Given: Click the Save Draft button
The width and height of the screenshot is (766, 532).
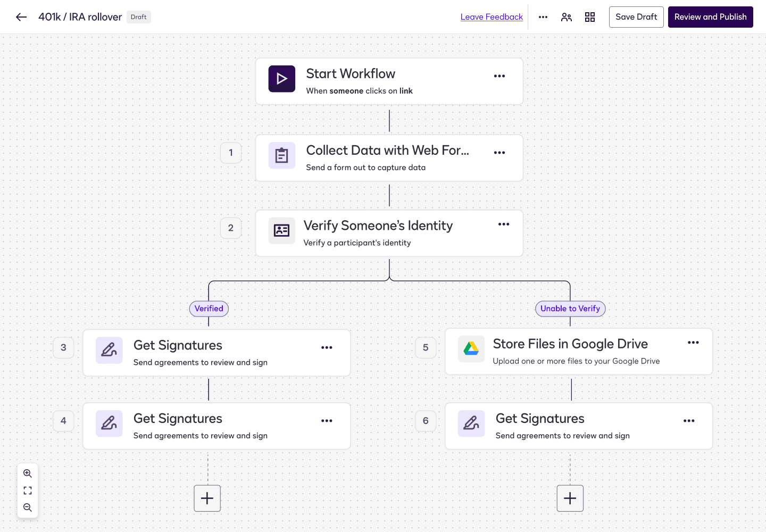Looking at the screenshot, I should tap(636, 17).
